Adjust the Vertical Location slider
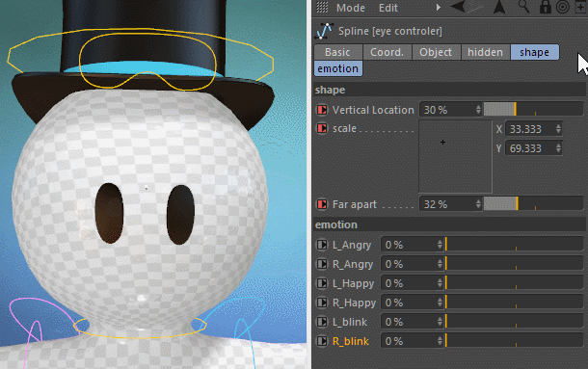The image size is (588, 369). (533, 110)
